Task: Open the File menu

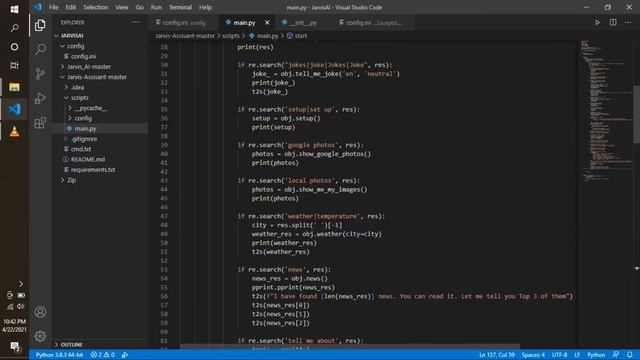Action: [x=53, y=7]
